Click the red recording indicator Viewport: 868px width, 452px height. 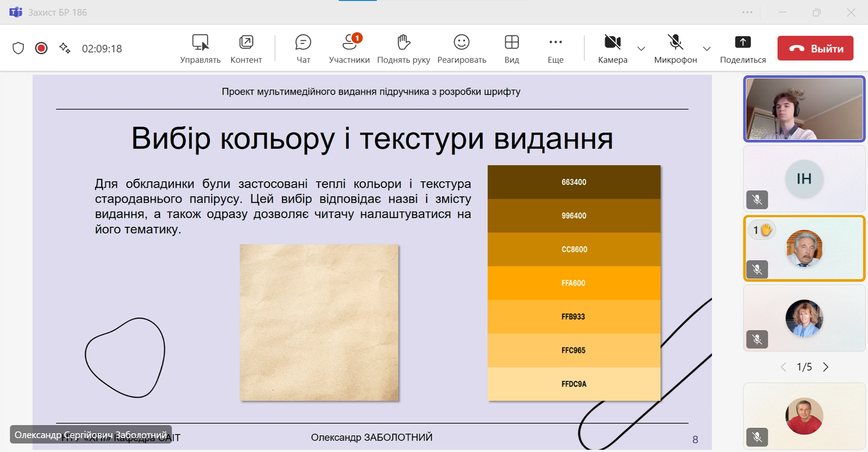(41, 48)
